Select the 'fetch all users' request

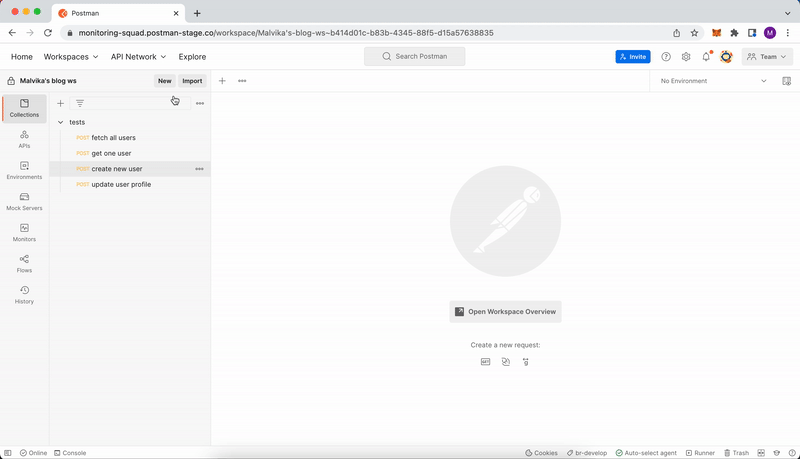[x=113, y=138]
